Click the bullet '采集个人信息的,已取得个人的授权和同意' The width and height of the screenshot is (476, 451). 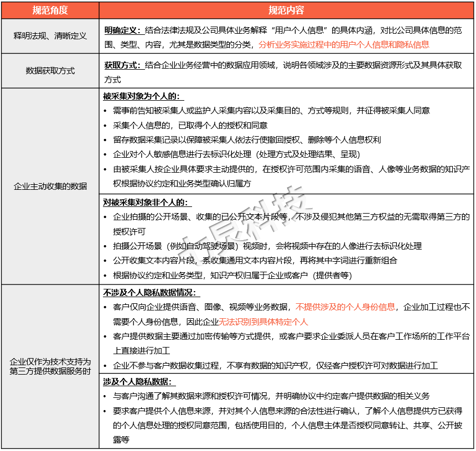(x=190, y=126)
